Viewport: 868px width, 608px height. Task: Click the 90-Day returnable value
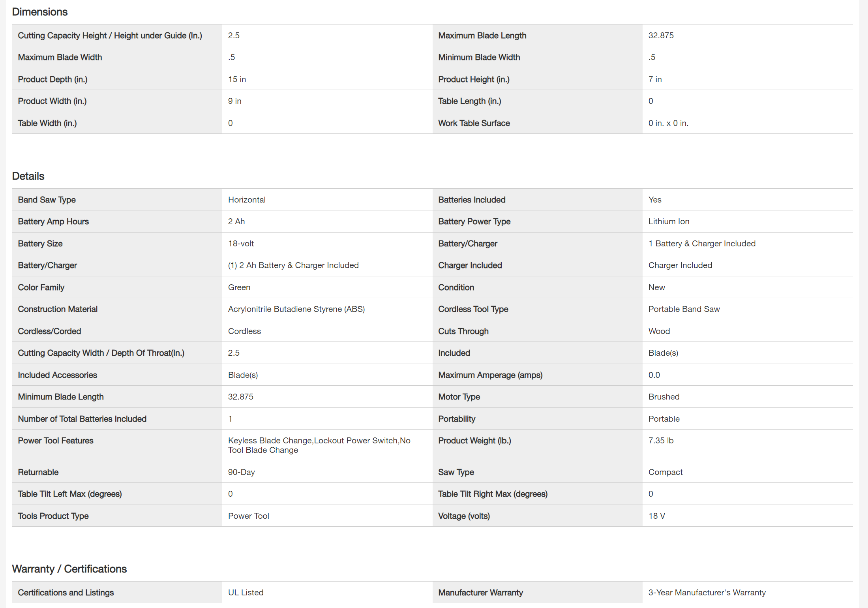pyautogui.click(x=241, y=472)
